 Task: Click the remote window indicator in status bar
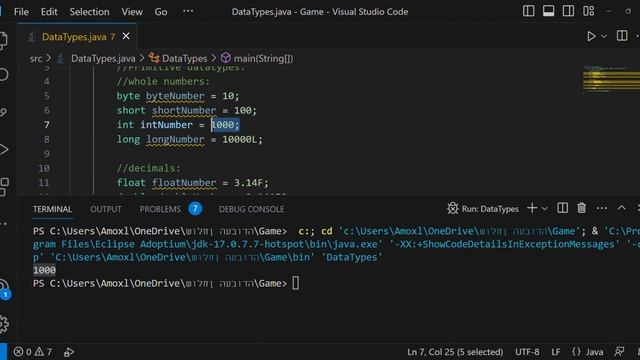click(x=3, y=351)
